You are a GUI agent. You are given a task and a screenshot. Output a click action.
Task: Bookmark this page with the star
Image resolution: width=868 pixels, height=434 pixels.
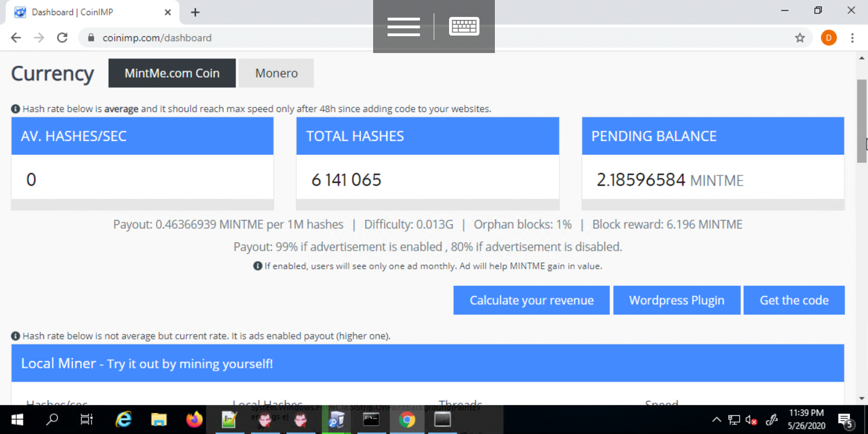(800, 38)
